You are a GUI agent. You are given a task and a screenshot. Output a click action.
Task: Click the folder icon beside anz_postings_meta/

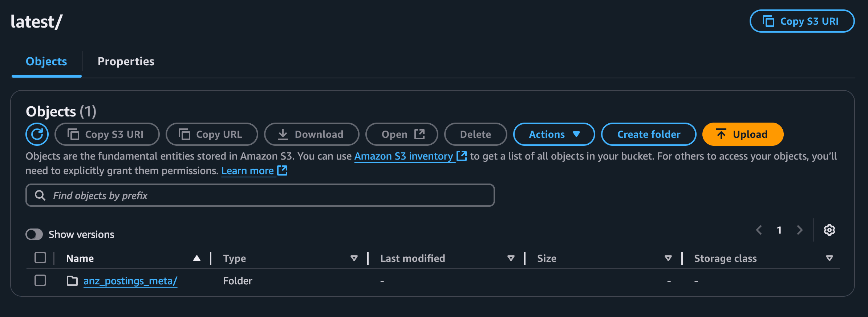[x=72, y=281]
